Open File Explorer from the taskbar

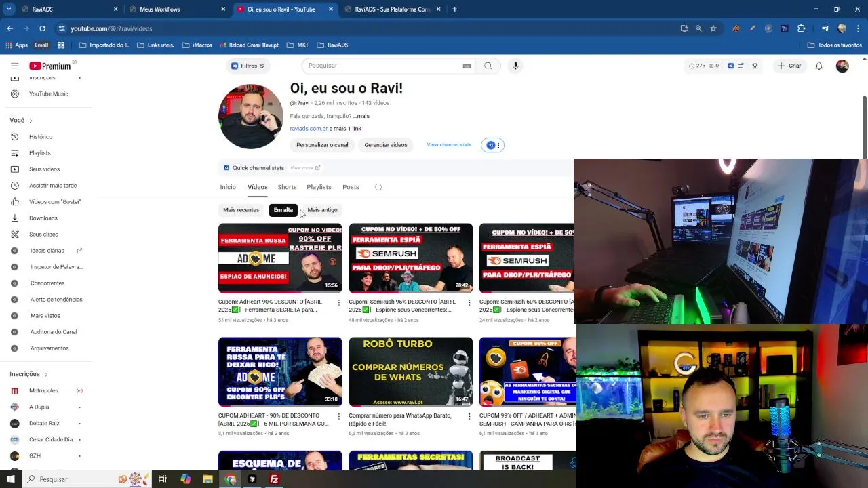[208, 479]
